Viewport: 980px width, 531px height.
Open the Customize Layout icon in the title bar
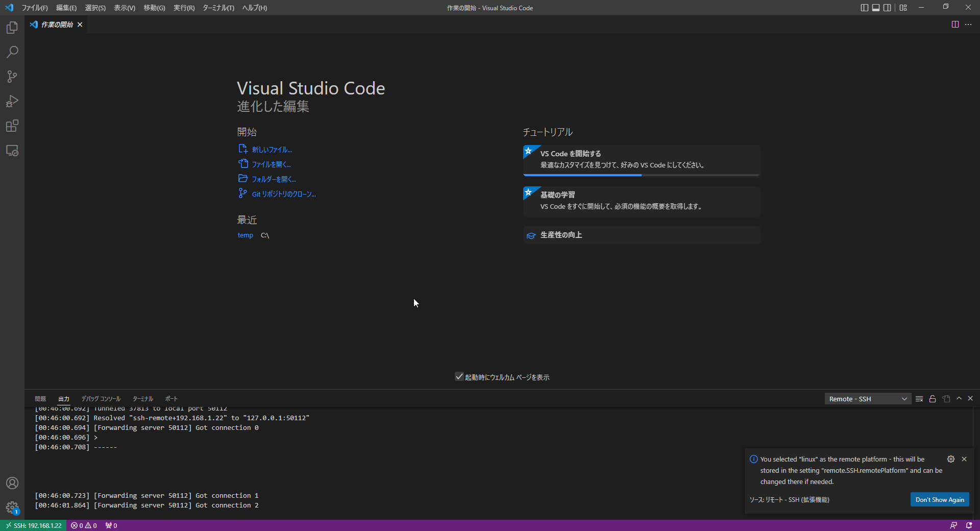coord(903,8)
